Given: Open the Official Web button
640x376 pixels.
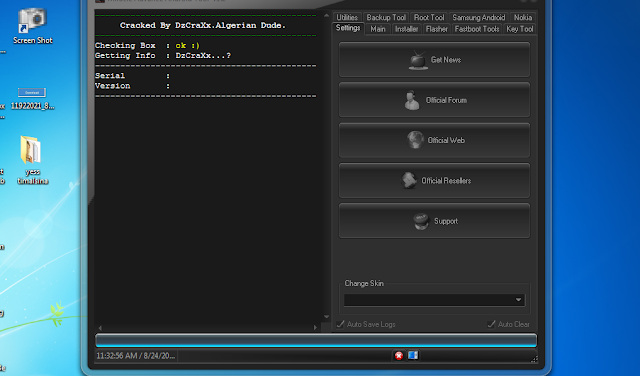Looking at the screenshot, I should coord(434,140).
